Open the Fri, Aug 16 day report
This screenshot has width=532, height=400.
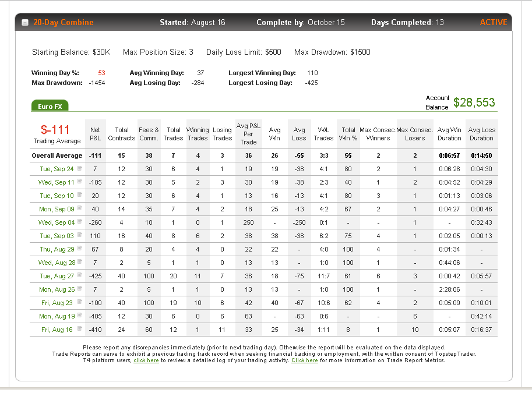[57, 330]
